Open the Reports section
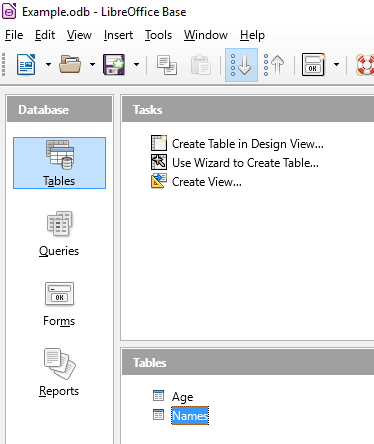Screen dimensions: 374x444 coord(59,373)
